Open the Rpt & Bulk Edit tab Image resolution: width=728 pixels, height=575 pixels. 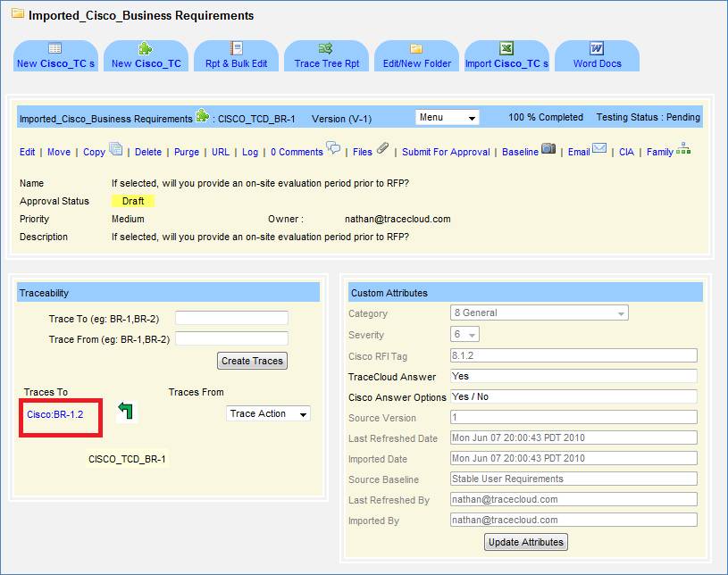tap(237, 55)
